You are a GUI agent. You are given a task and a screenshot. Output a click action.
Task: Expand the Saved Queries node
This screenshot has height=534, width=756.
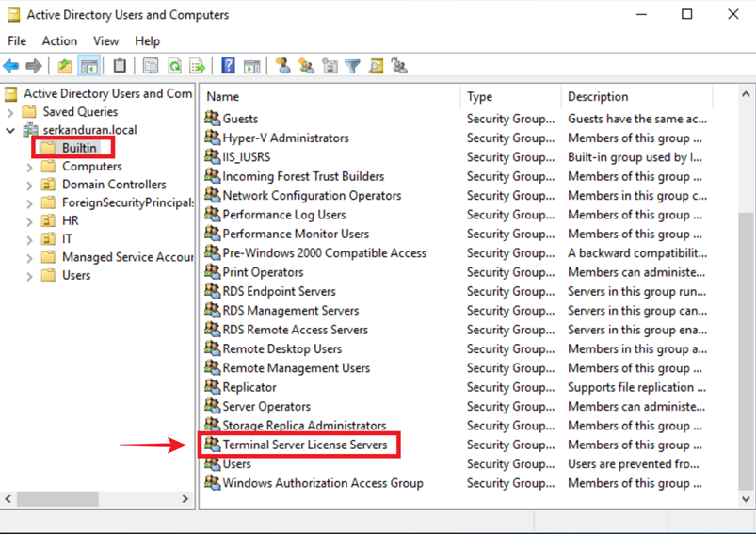click(x=10, y=113)
